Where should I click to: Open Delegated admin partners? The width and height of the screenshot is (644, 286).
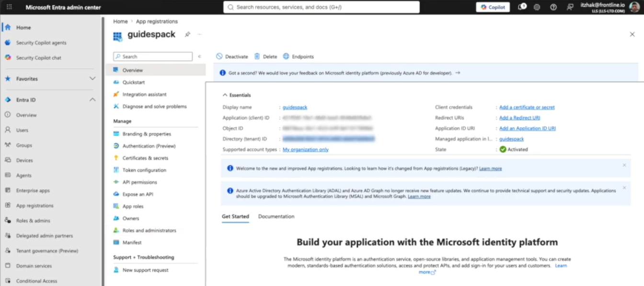click(x=44, y=236)
